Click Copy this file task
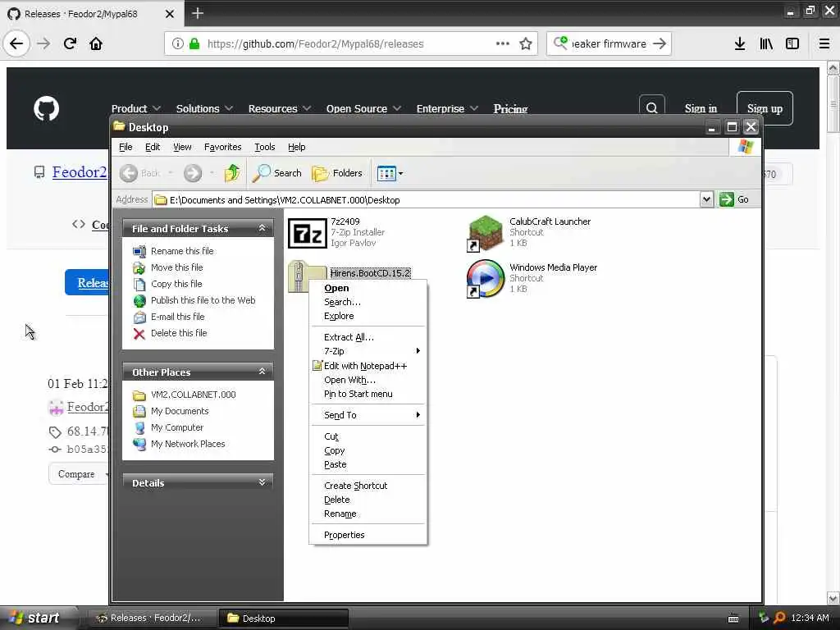840x630 pixels. point(176,284)
